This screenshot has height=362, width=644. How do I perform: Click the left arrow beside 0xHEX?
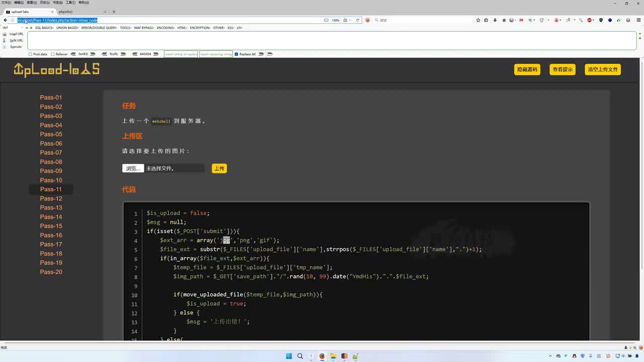[74, 54]
